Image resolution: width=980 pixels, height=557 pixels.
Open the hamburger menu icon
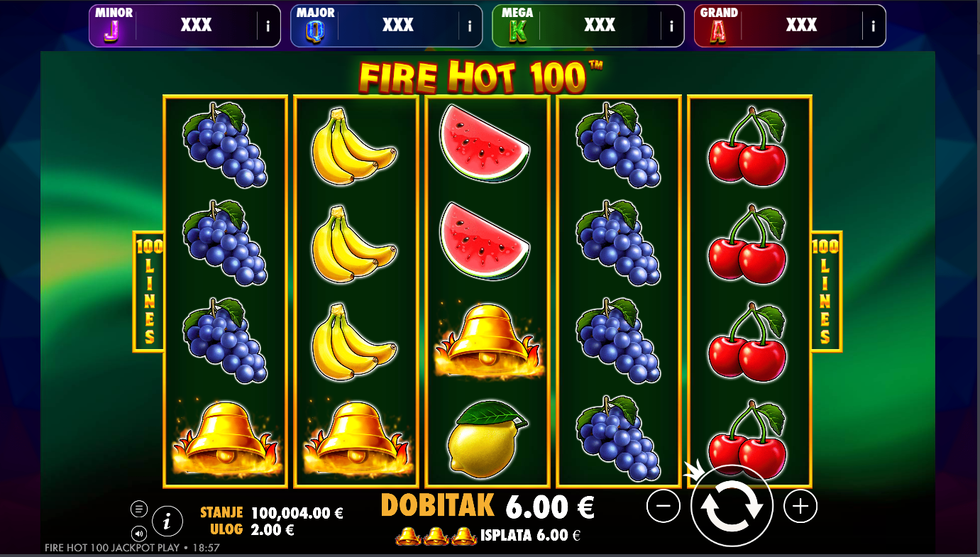tap(139, 509)
